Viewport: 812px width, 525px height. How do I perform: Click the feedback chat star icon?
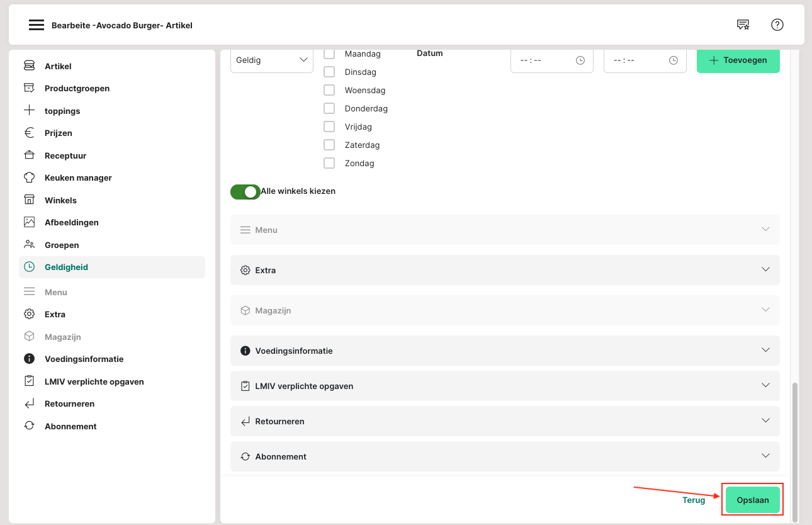743,25
